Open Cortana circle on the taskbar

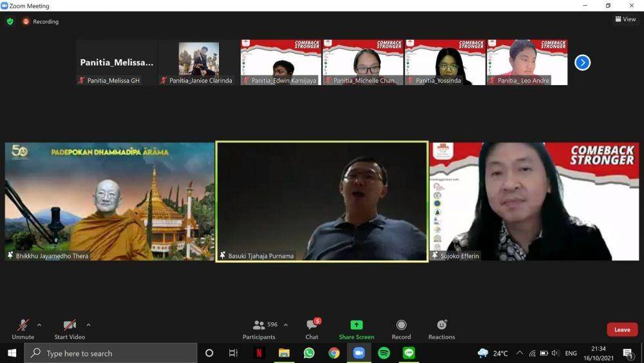coord(209,353)
